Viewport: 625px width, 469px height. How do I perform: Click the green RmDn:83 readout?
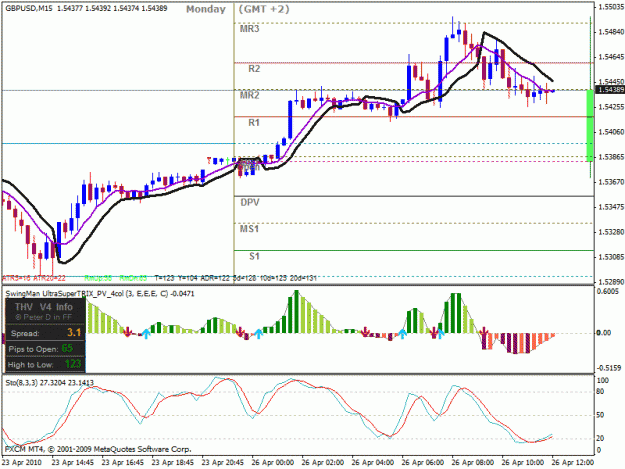point(133,278)
